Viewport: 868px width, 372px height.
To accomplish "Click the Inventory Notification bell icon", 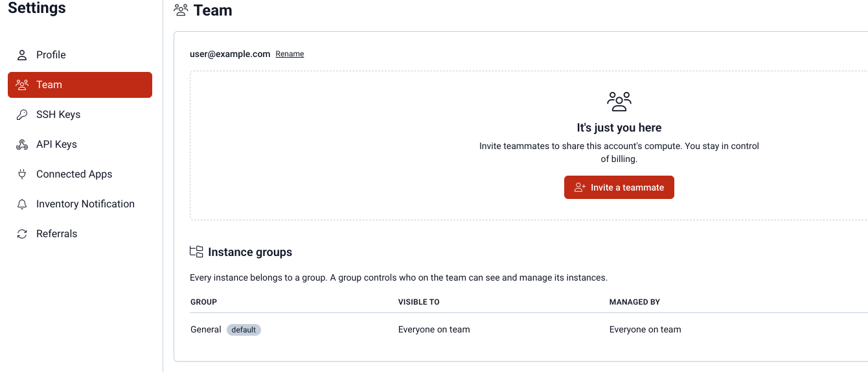I will click(22, 204).
